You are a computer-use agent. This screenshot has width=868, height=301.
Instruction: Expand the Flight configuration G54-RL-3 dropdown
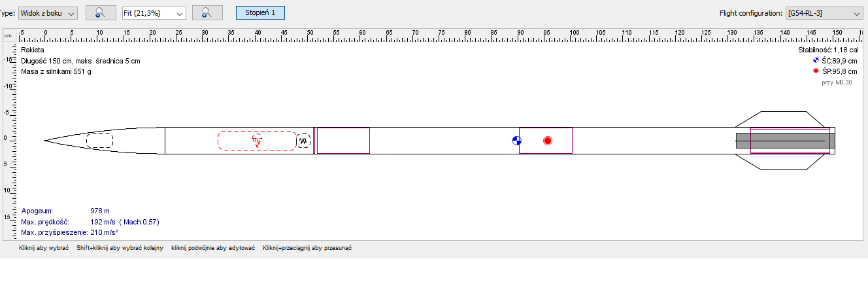coord(824,13)
